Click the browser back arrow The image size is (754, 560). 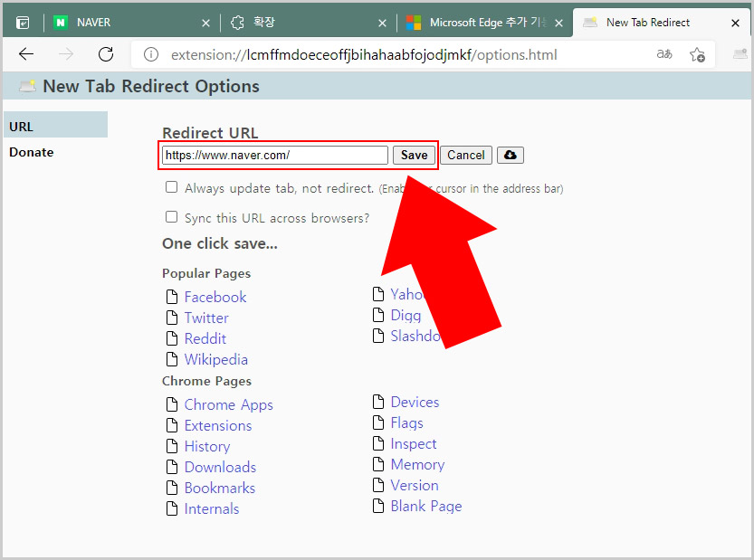(26, 54)
